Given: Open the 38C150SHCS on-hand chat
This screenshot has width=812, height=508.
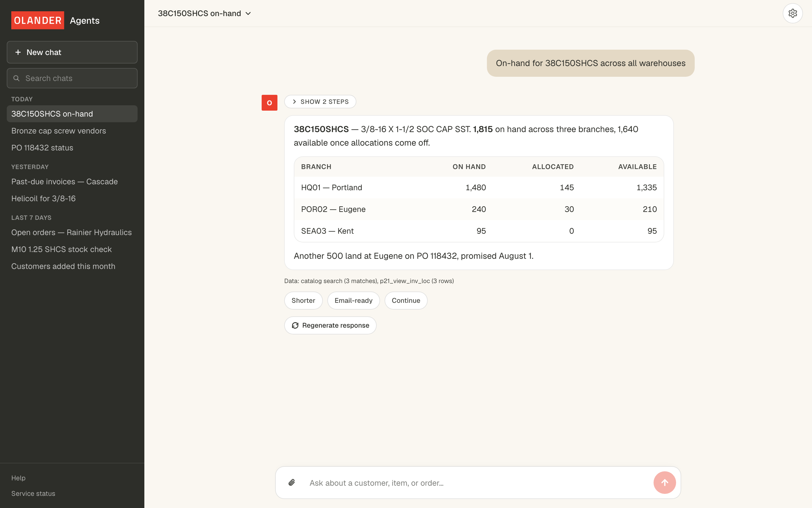Looking at the screenshot, I should (72, 114).
